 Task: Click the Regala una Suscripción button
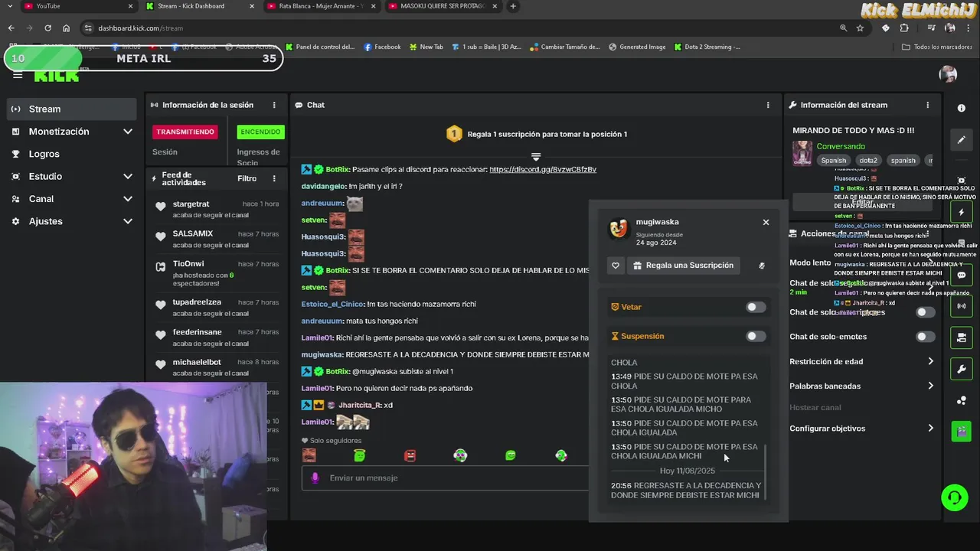tap(683, 266)
